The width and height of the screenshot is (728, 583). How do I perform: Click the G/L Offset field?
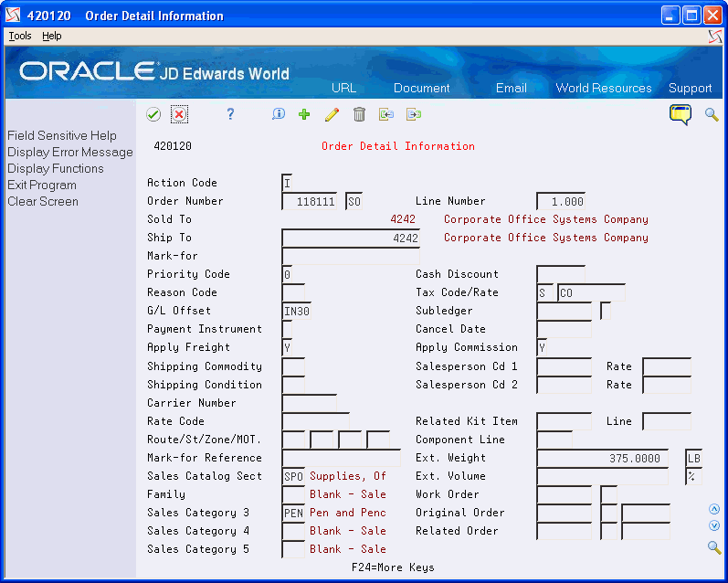[x=297, y=311]
